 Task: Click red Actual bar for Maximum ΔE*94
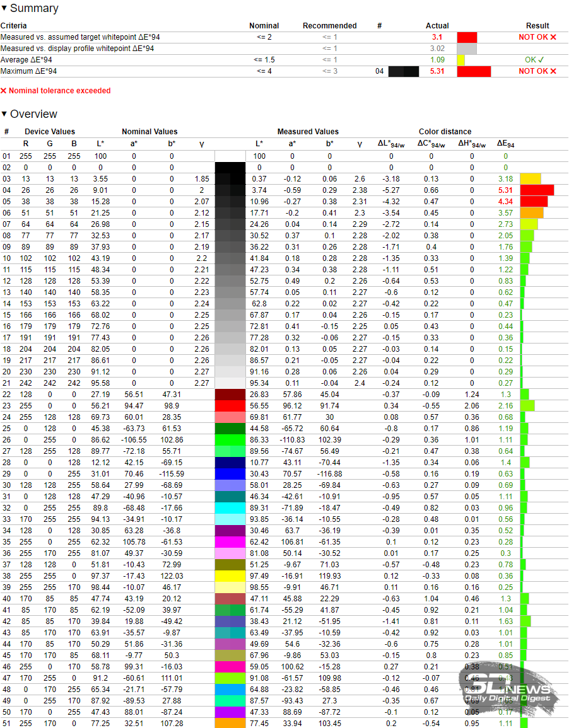coord(474,71)
